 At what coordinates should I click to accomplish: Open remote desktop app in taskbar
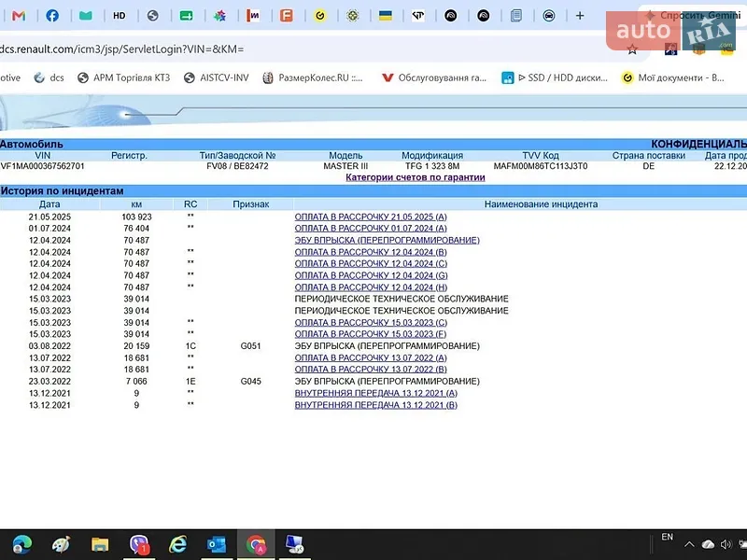click(294, 544)
